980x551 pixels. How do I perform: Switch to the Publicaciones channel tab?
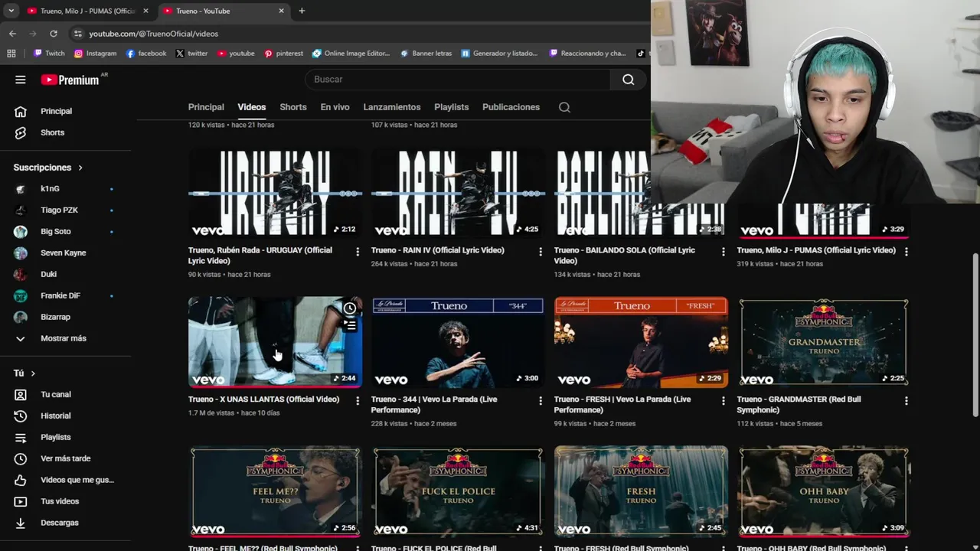tap(511, 107)
